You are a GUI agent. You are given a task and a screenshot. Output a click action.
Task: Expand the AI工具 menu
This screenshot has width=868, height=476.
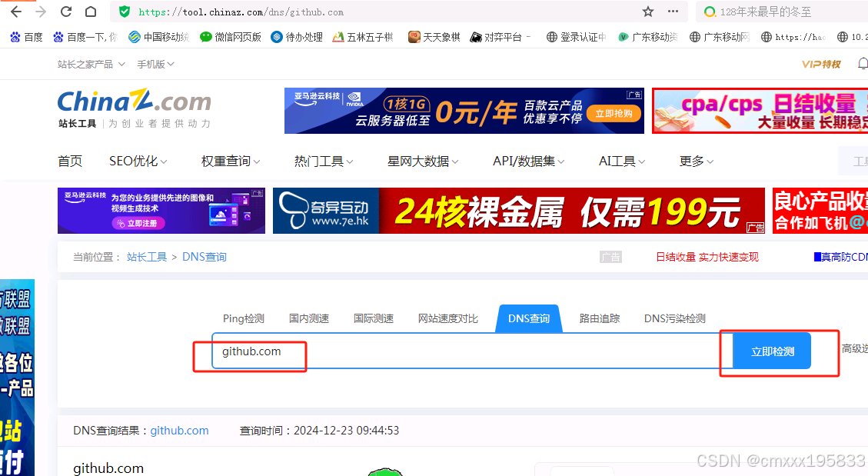pos(622,161)
